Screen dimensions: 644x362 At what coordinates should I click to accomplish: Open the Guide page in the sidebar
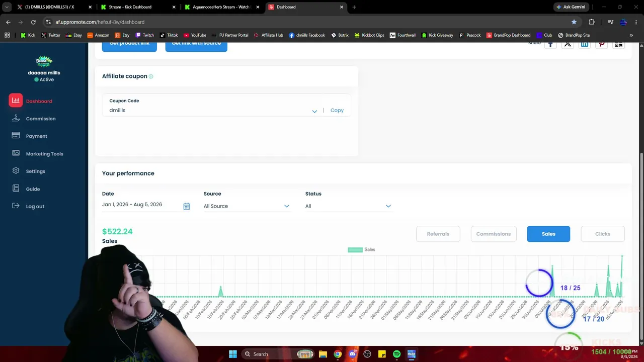click(x=26, y=189)
